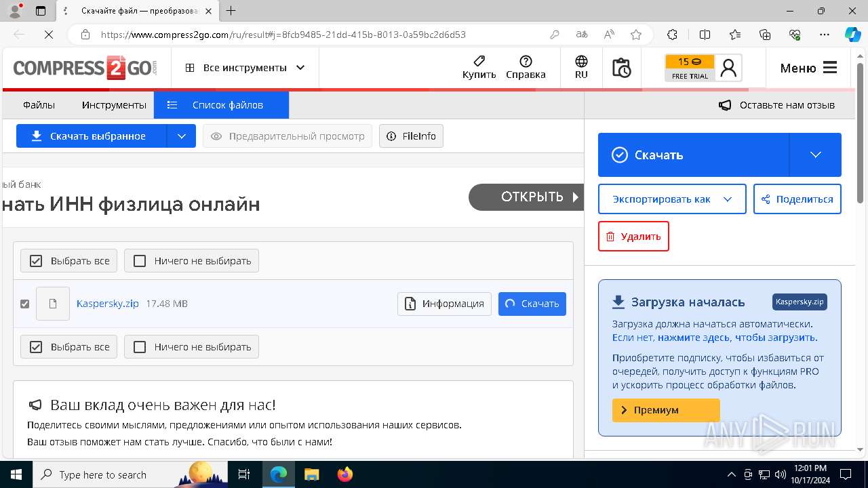868x488 pixels.
Task: Click Kaspersky.zip badge in download panel
Action: (800, 302)
